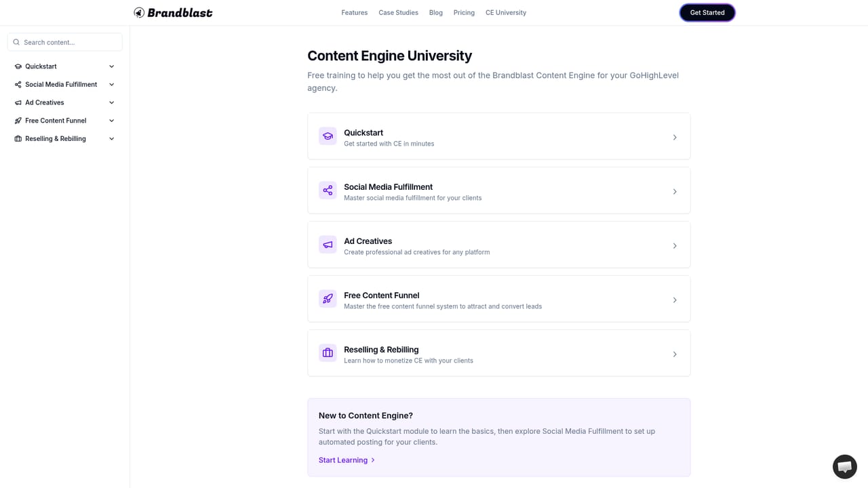Click the Brandblast logo icon

tap(139, 12)
